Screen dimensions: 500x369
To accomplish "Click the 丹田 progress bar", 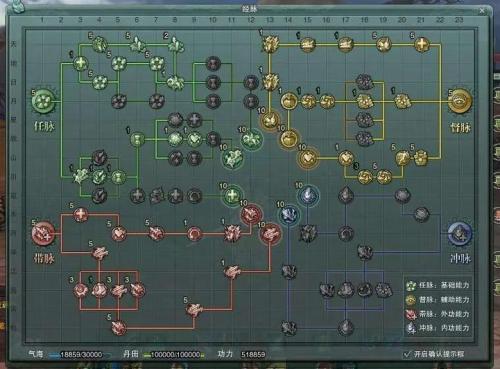I will pos(175,355).
